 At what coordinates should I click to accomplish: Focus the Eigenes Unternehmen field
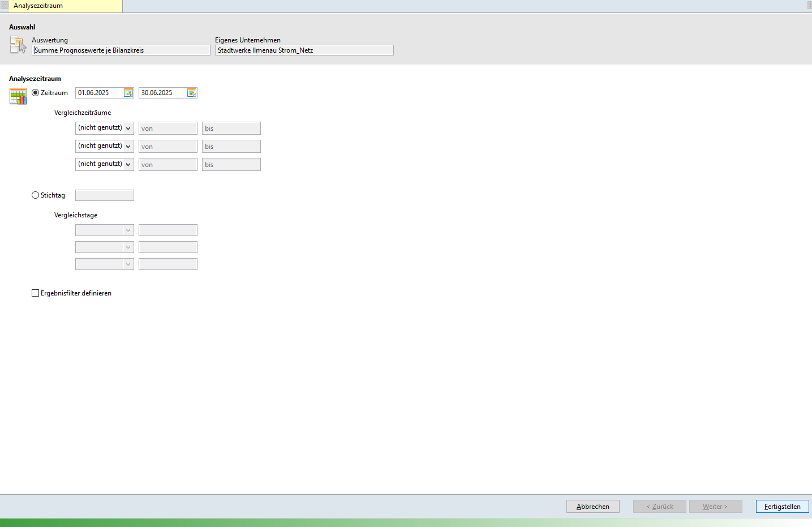coord(304,50)
